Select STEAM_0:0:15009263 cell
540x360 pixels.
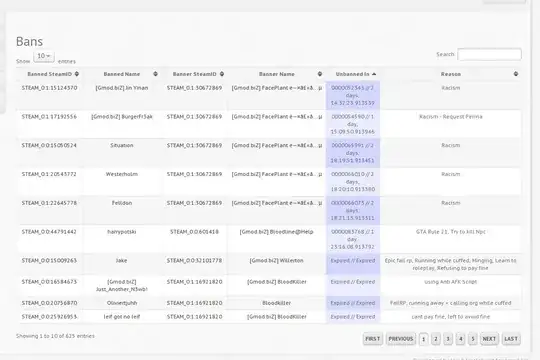tap(49, 261)
